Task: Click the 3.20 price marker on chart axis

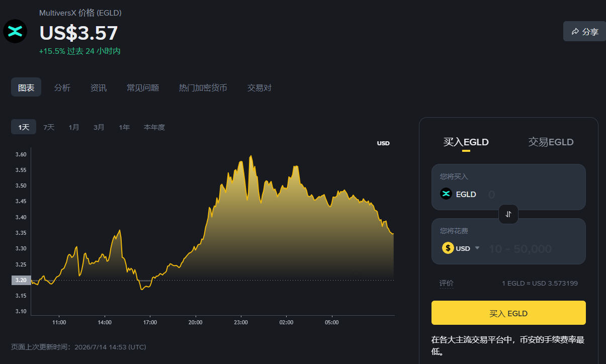Action: click(21, 281)
